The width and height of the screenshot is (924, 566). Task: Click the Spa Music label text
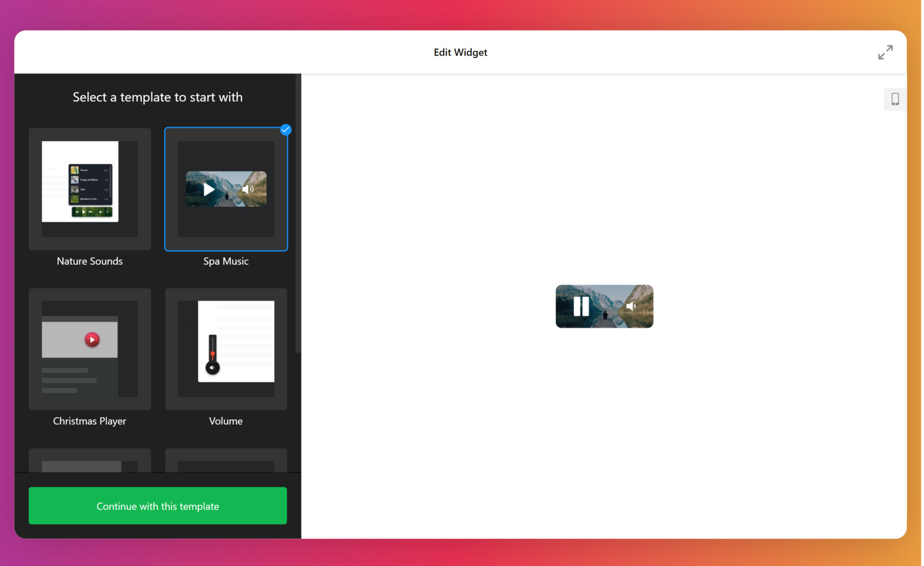coord(225,261)
